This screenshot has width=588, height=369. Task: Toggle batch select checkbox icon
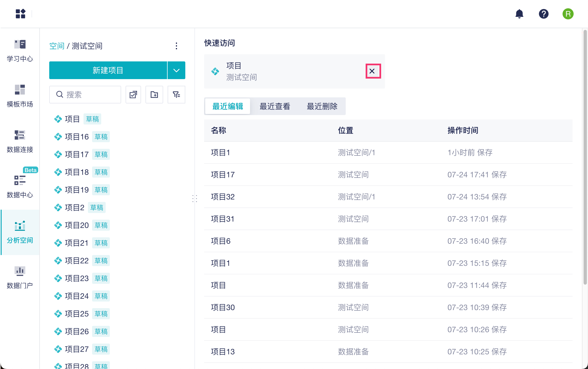click(x=133, y=95)
